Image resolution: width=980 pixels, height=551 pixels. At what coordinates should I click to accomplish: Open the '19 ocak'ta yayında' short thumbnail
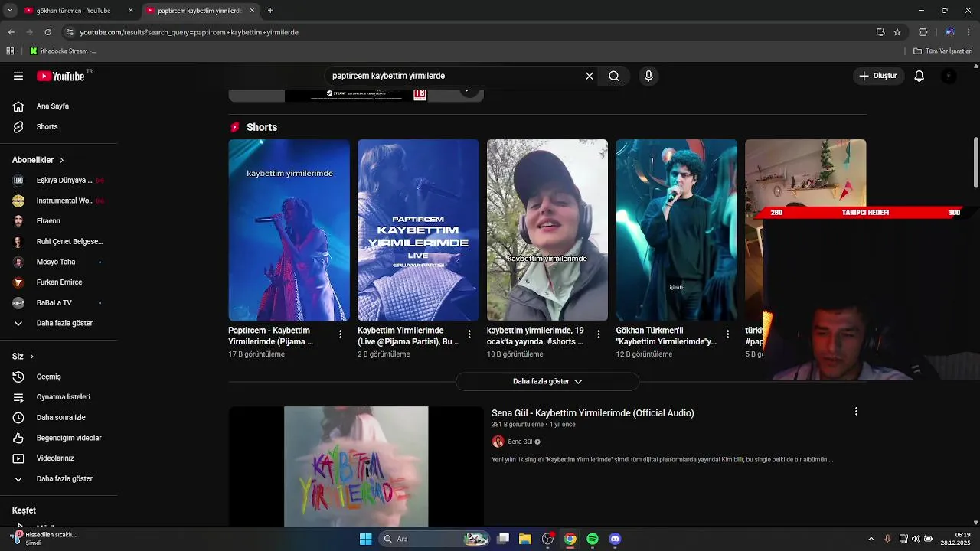point(547,230)
